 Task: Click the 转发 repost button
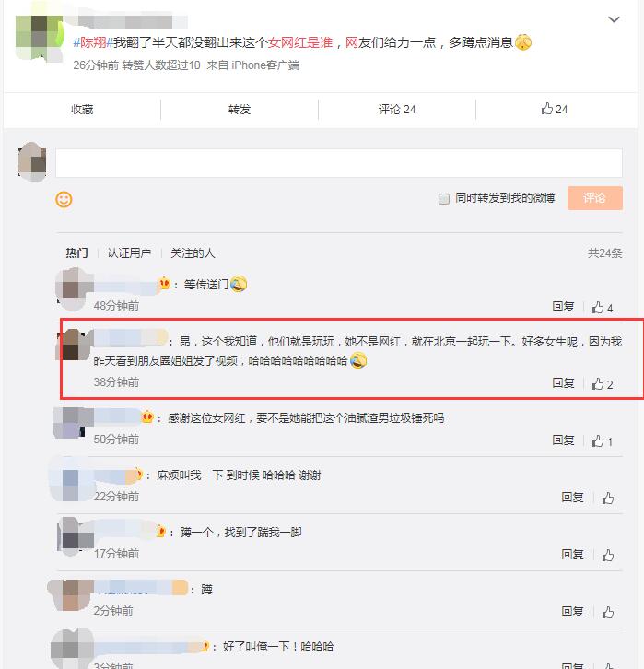pyautogui.click(x=240, y=110)
